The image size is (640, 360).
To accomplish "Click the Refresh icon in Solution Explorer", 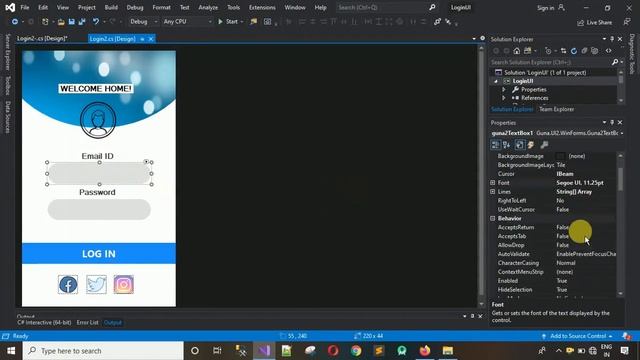I will 574,51.
